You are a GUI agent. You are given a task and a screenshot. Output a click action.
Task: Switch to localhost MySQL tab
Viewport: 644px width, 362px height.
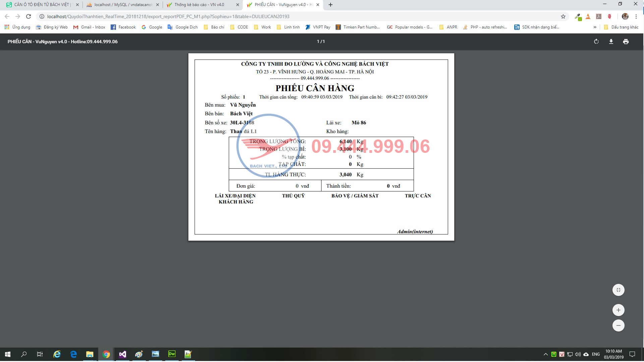click(123, 5)
